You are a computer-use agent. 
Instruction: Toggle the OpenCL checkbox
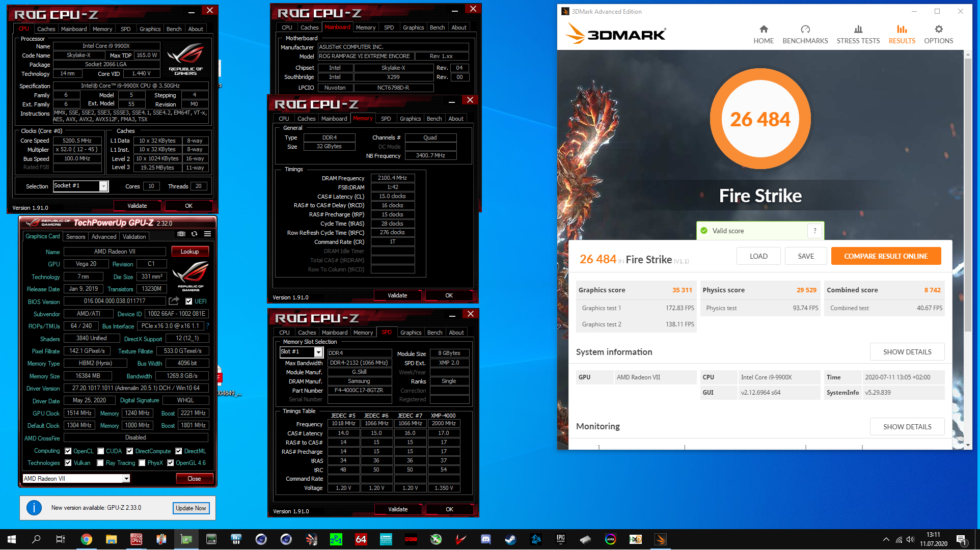click(x=68, y=451)
